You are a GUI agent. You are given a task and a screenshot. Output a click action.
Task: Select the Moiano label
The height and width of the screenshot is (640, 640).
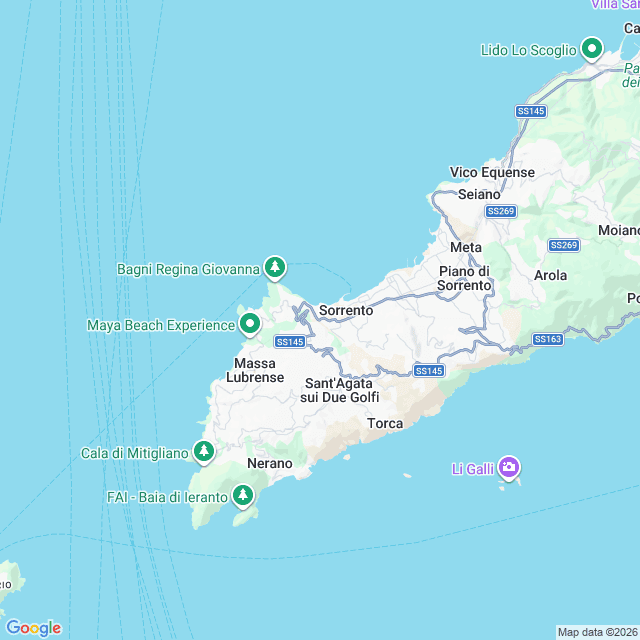pos(619,230)
